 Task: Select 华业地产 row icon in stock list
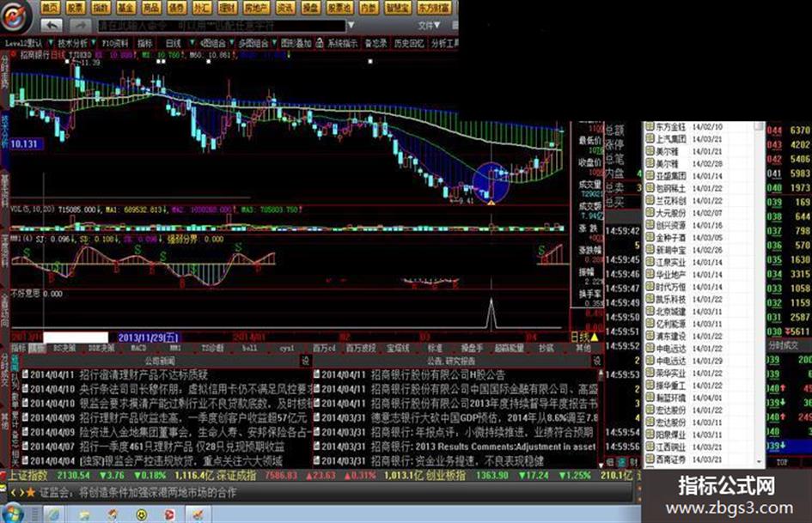pyautogui.click(x=650, y=275)
